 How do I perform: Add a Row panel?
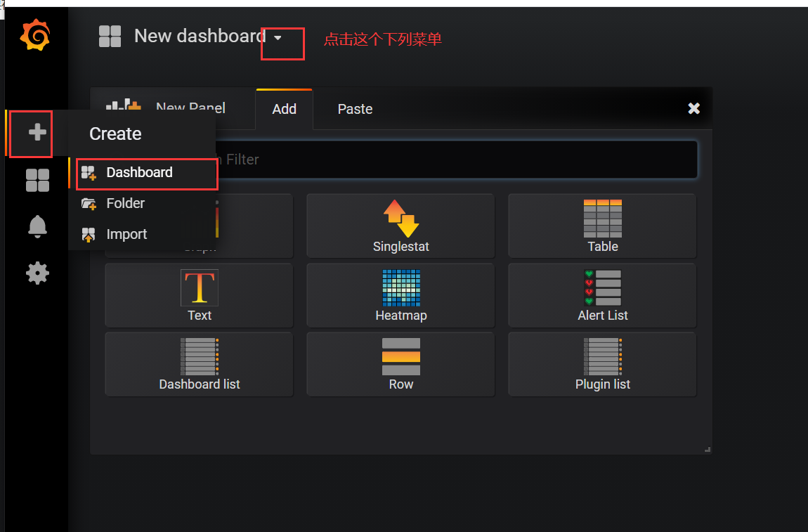click(x=401, y=364)
